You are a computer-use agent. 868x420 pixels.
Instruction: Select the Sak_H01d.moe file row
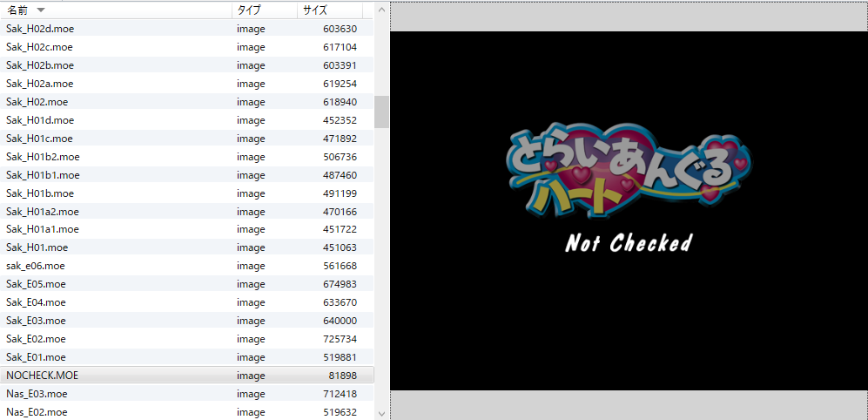click(39, 120)
